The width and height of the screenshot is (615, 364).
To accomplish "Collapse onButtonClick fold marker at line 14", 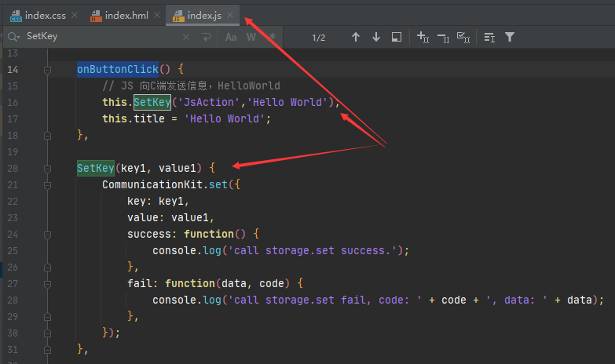I will pos(47,70).
